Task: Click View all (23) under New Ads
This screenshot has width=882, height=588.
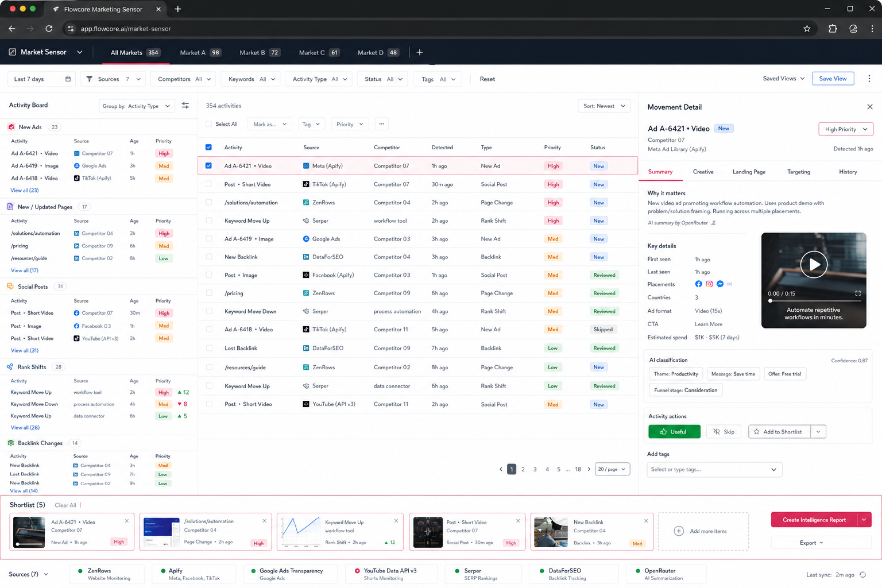Action: coord(25,191)
